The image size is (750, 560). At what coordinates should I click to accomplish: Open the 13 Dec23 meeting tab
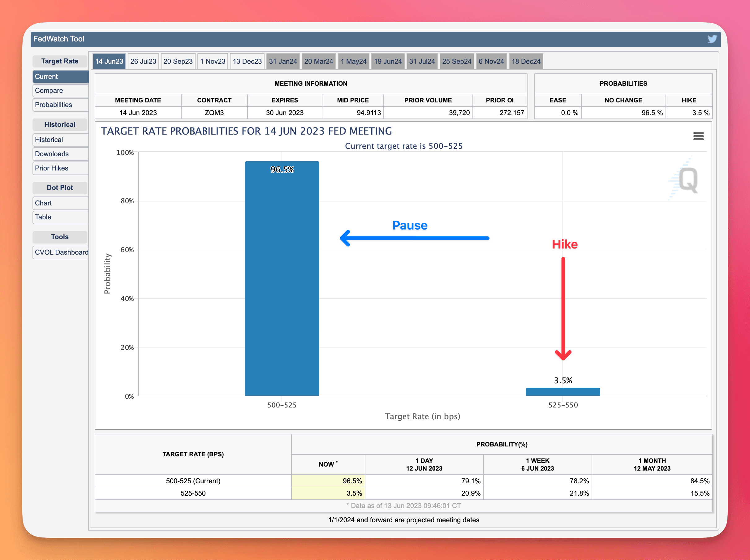click(x=247, y=61)
